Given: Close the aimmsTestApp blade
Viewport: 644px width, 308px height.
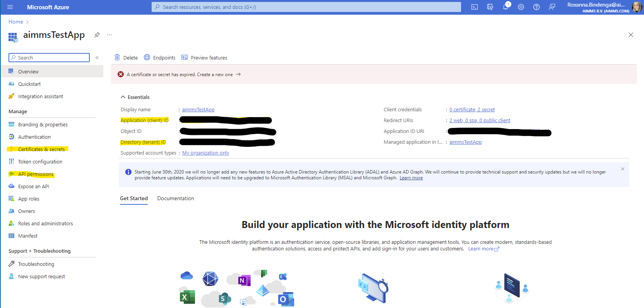Looking at the screenshot, I should pyautogui.click(x=631, y=35).
